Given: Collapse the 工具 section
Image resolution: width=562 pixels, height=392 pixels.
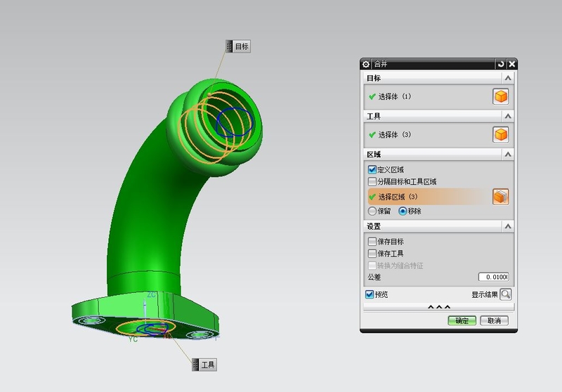Looking at the screenshot, I should [507, 116].
